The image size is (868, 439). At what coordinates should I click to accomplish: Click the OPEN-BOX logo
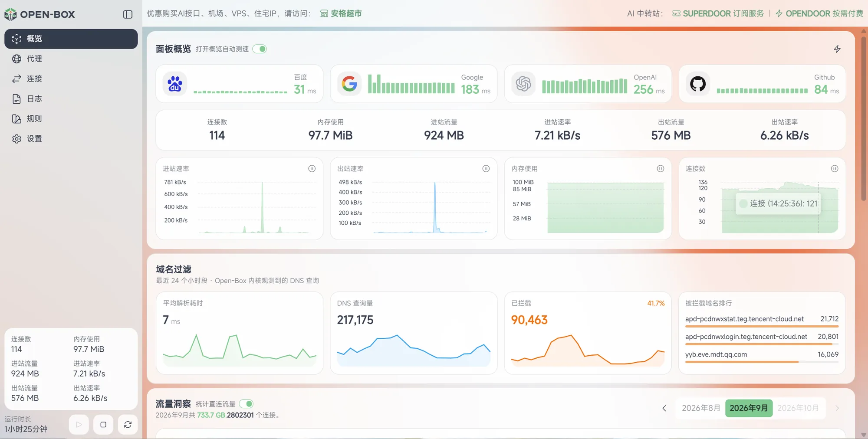(x=40, y=14)
